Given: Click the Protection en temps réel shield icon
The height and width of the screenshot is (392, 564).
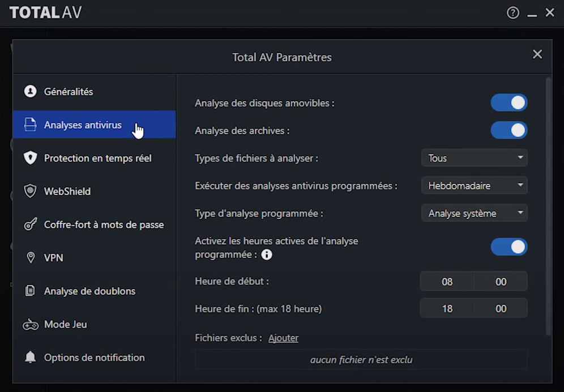Looking at the screenshot, I should (30, 158).
